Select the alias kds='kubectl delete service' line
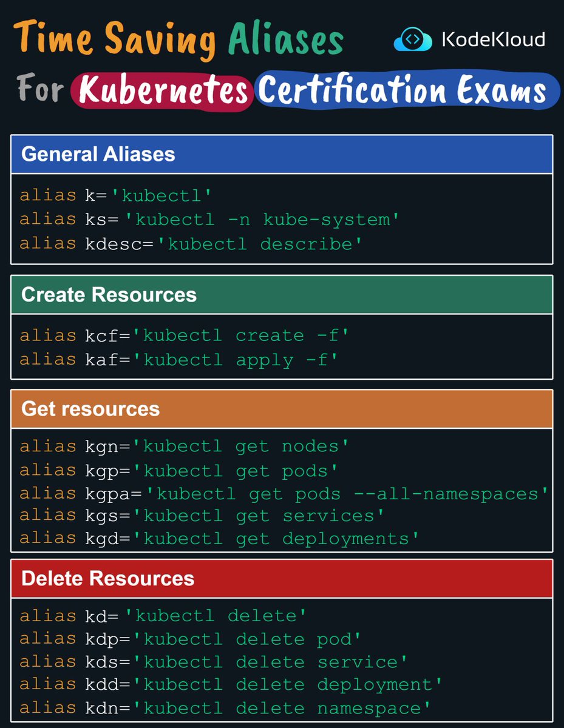The width and height of the screenshot is (564, 728). point(214,662)
